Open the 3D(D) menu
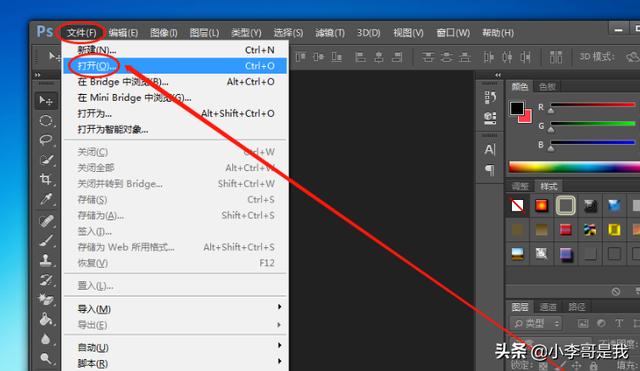The image size is (640, 371). coord(369,33)
